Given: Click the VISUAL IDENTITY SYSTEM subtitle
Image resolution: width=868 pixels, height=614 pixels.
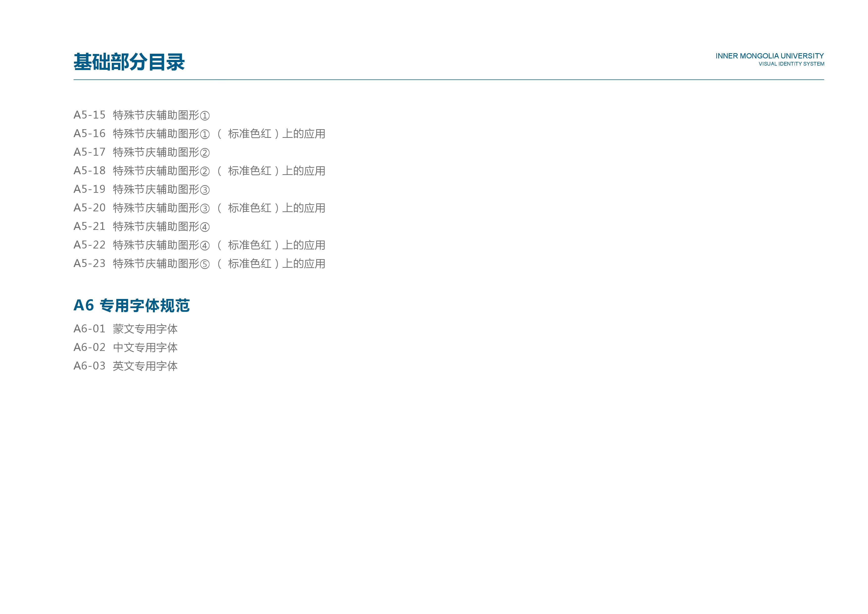Looking at the screenshot, I should click(791, 64).
